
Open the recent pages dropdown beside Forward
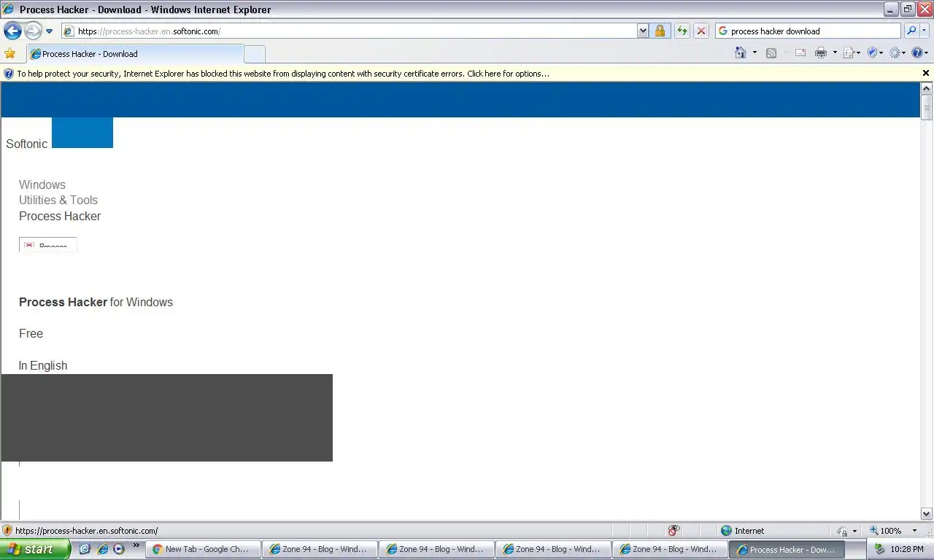[49, 31]
